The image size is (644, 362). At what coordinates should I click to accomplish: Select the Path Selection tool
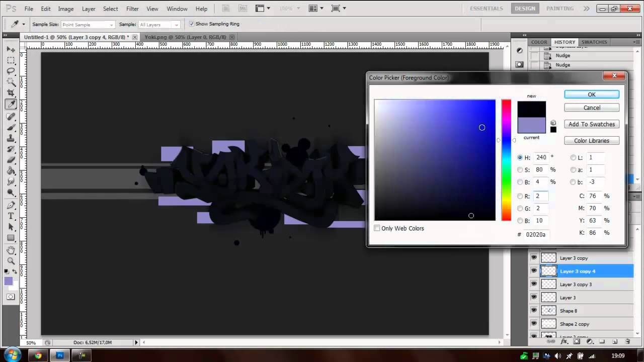(x=11, y=227)
